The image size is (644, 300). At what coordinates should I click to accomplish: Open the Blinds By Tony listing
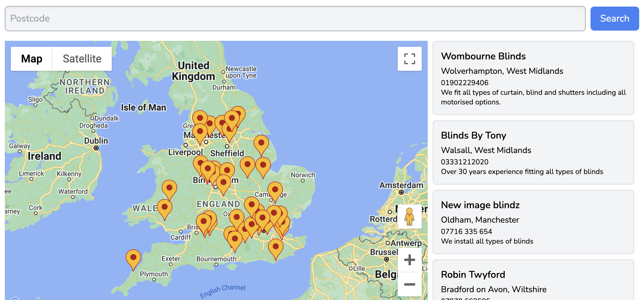coord(533,152)
